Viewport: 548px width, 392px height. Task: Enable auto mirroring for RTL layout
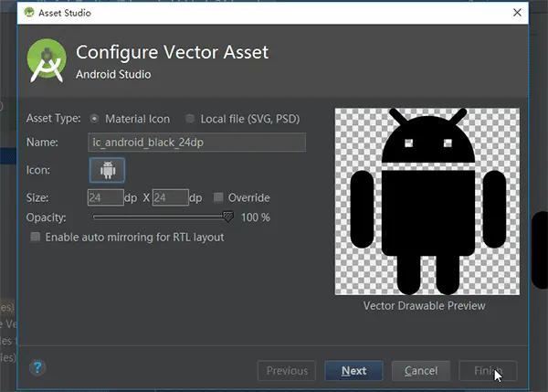36,237
